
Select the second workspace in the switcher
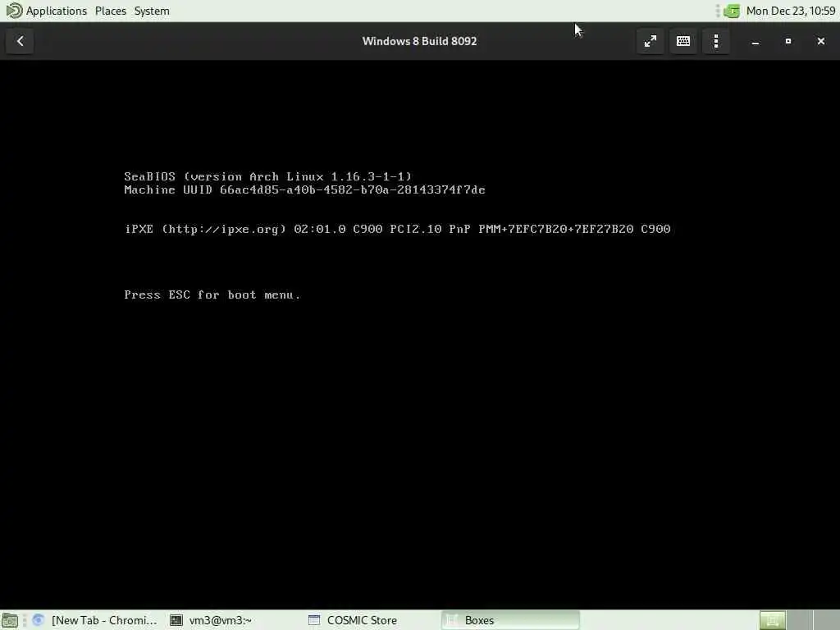coord(799,620)
